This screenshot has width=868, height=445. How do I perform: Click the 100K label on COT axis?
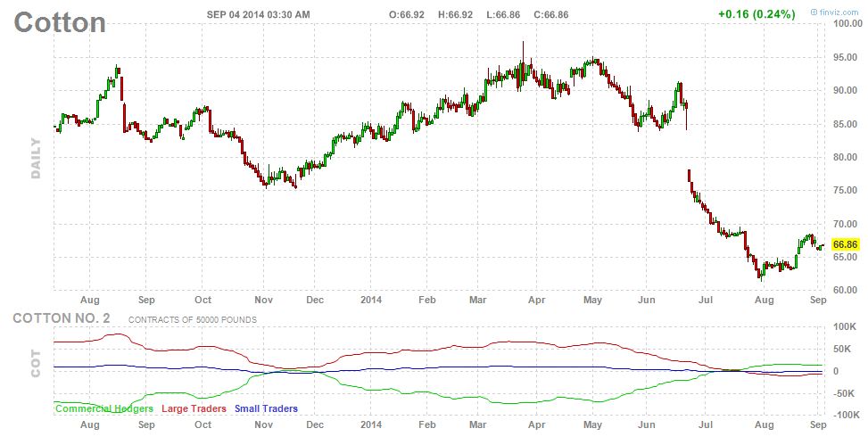844,328
